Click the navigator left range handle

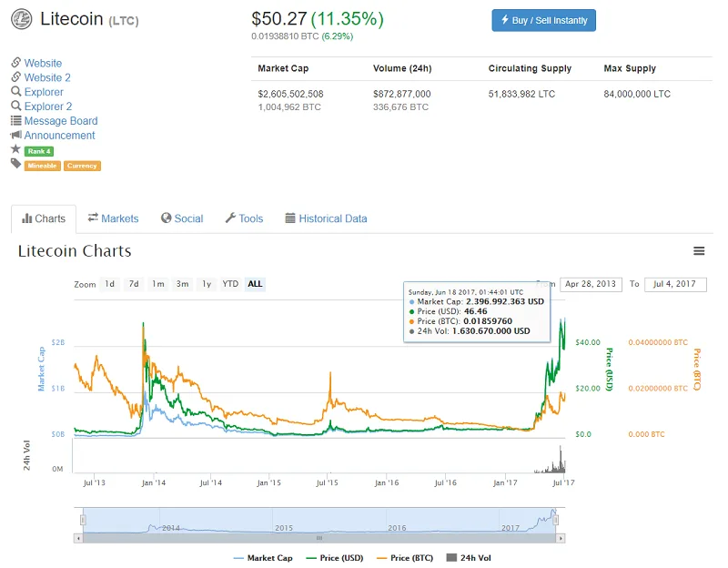click(83, 520)
